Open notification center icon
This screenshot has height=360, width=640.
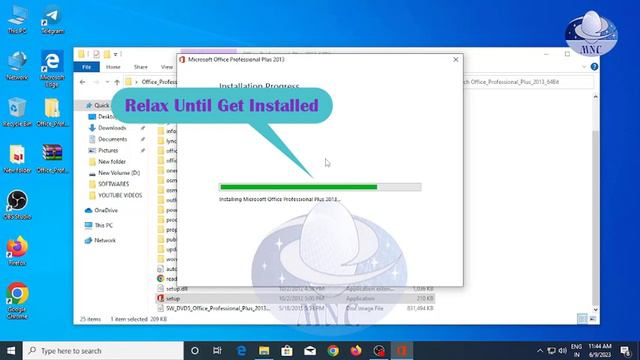626,351
